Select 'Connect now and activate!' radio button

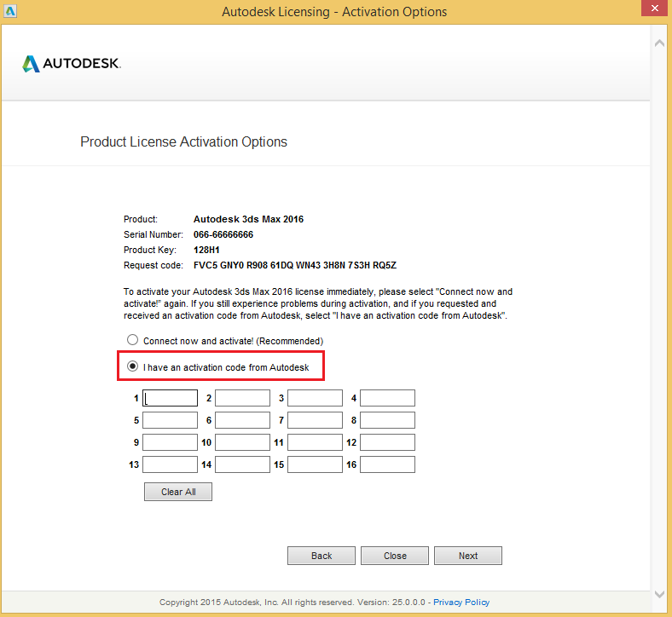[132, 340]
